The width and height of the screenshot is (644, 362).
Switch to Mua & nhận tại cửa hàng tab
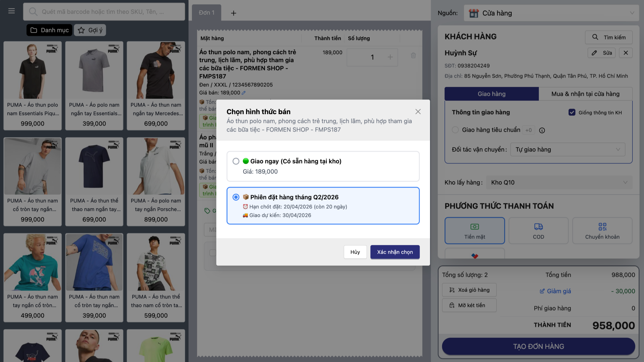coord(585,94)
